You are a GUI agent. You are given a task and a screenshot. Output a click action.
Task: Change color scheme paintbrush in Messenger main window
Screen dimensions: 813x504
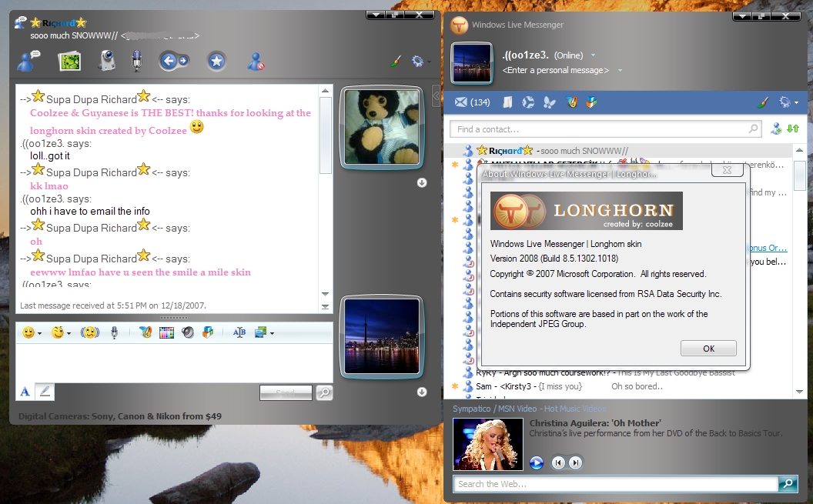[762, 102]
